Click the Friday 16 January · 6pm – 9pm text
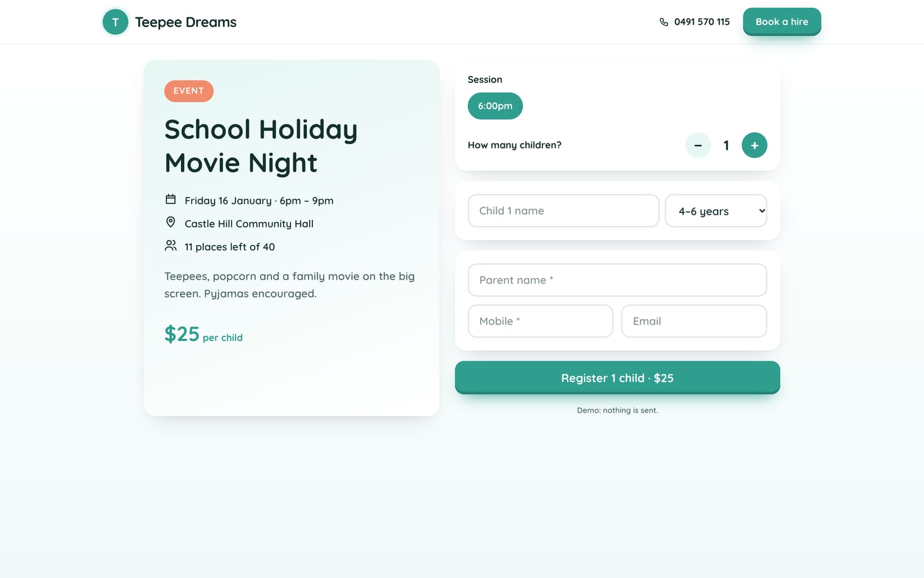Screen dimensions: 924x578 [259, 201]
